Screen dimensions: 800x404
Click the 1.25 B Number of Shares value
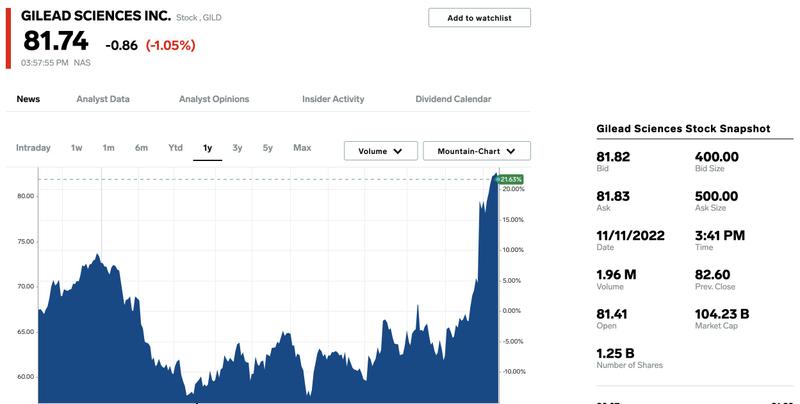point(615,354)
